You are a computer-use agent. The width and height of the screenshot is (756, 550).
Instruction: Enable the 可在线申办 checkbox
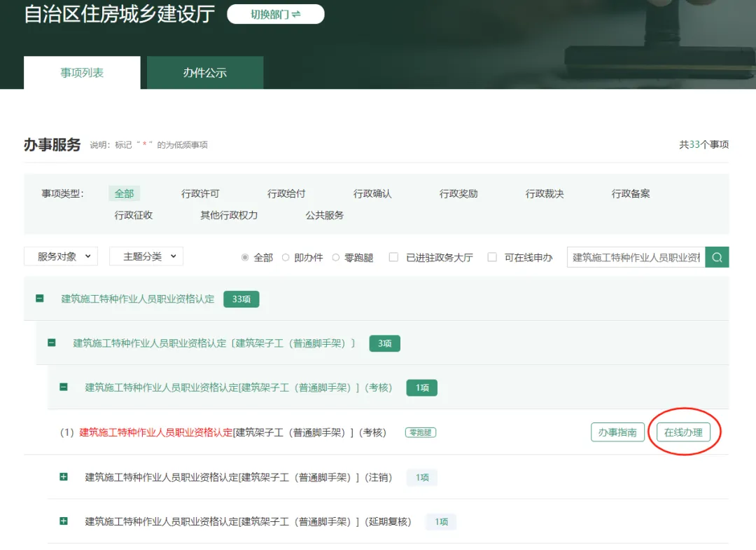tap(492, 257)
